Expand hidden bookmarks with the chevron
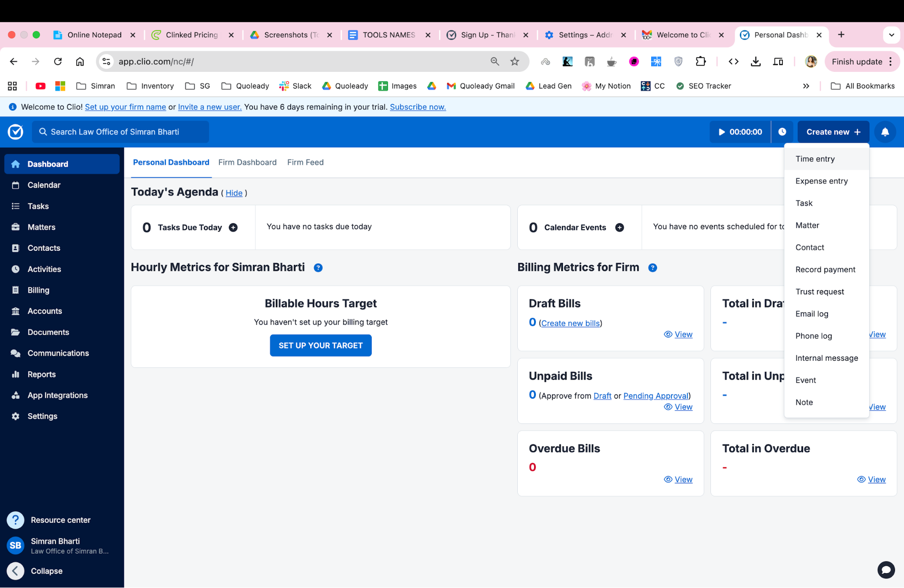The height and width of the screenshot is (588, 904). click(806, 86)
